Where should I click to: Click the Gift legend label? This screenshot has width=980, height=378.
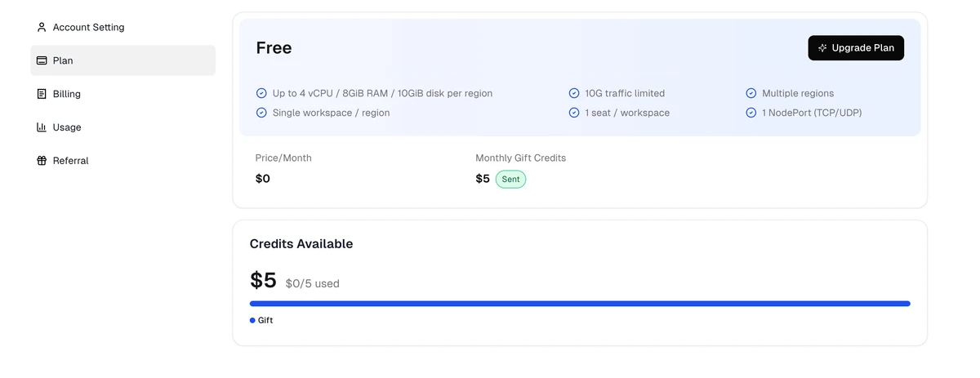pyautogui.click(x=265, y=320)
